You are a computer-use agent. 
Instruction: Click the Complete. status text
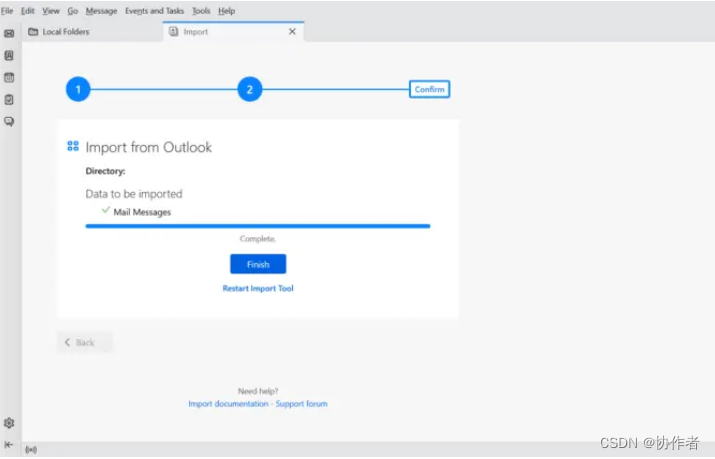[x=258, y=239]
